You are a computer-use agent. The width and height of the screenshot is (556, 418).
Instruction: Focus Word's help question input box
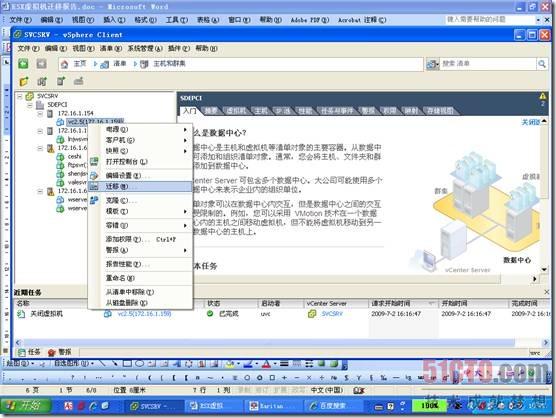pos(490,19)
